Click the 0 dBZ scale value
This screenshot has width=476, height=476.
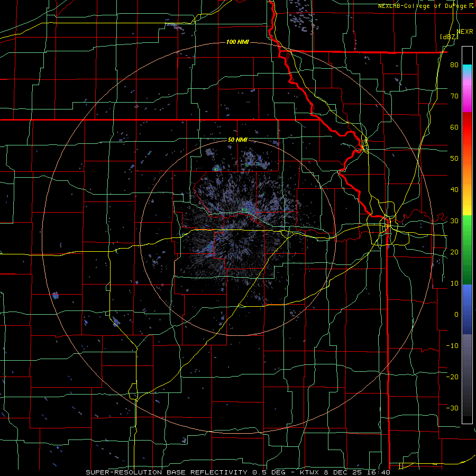(456, 315)
